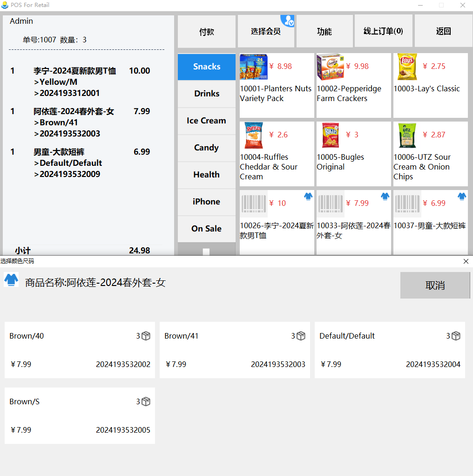Choose the Default/Default variant label in dialog
473x476 pixels.
(347, 336)
